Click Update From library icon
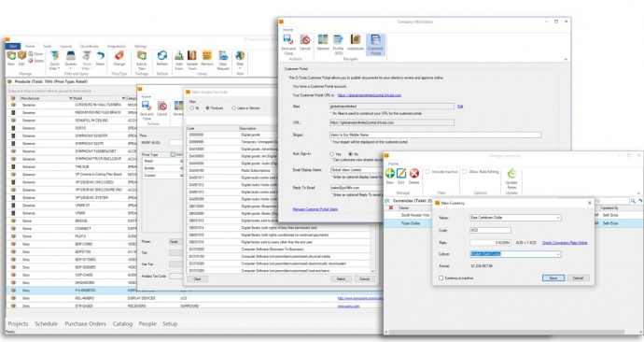The height and width of the screenshot is (342, 644). point(192,56)
